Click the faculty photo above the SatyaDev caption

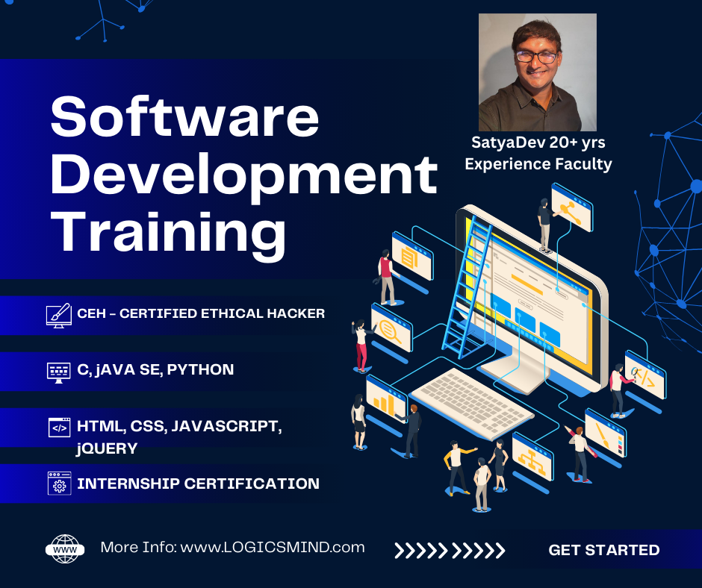coord(538,72)
